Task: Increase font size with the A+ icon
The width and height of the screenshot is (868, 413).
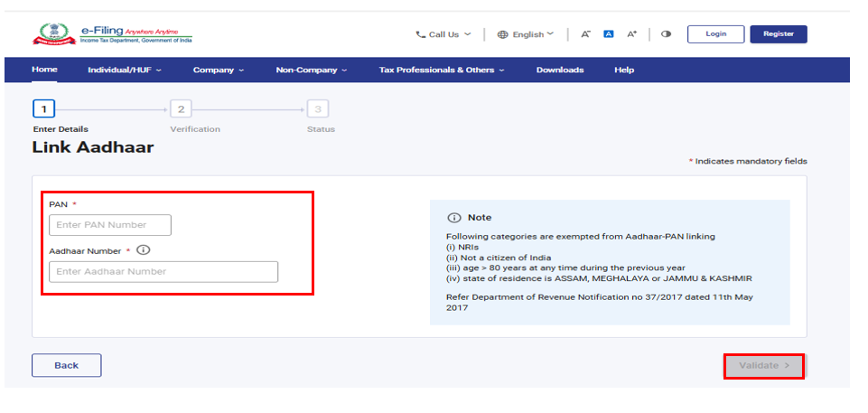Action: 631,33
